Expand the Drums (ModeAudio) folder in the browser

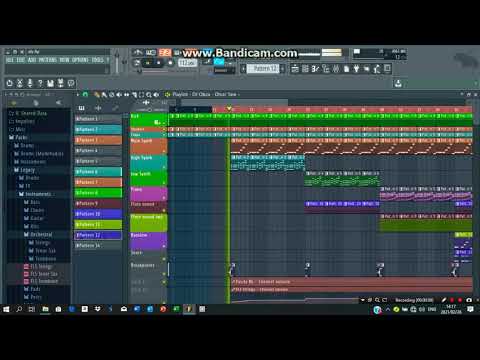[42, 154]
